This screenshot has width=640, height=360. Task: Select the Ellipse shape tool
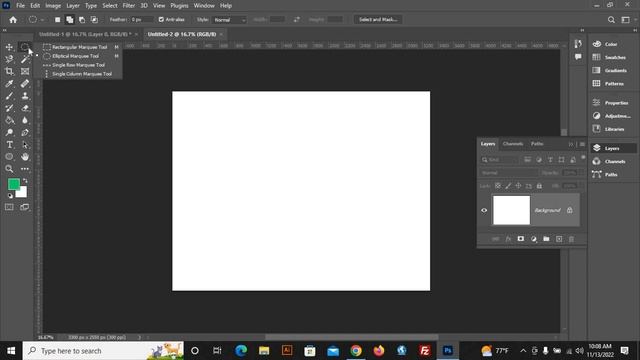pyautogui.click(x=9, y=157)
